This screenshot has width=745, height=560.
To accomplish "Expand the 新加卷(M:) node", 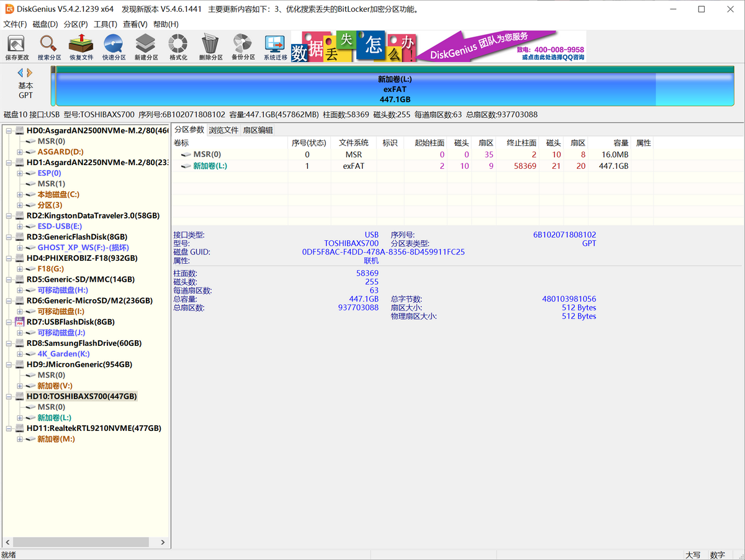I will tap(20, 439).
